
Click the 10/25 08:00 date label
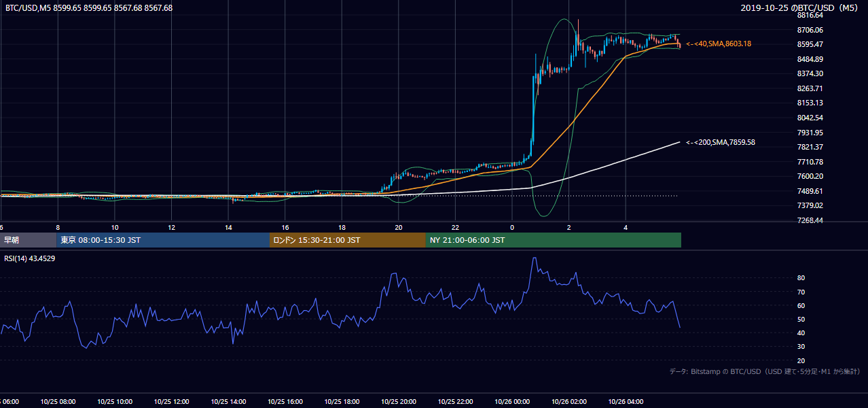tap(58, 402)
